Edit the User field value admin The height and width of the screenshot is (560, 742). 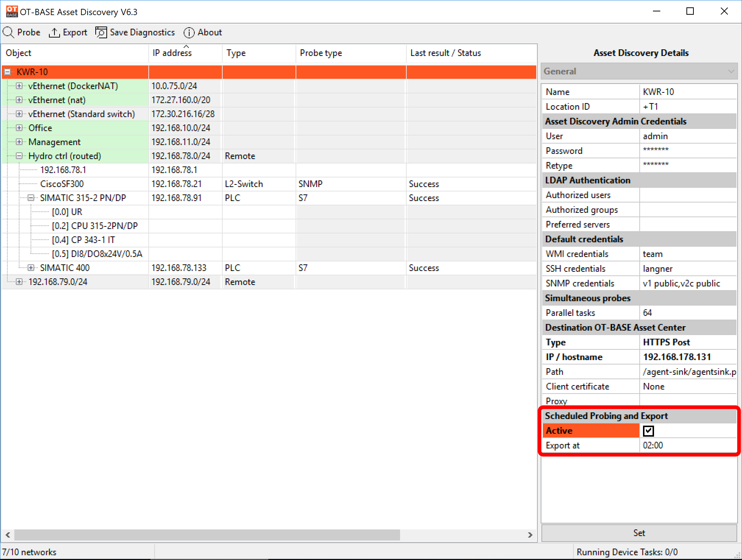(x=688, y=136)
